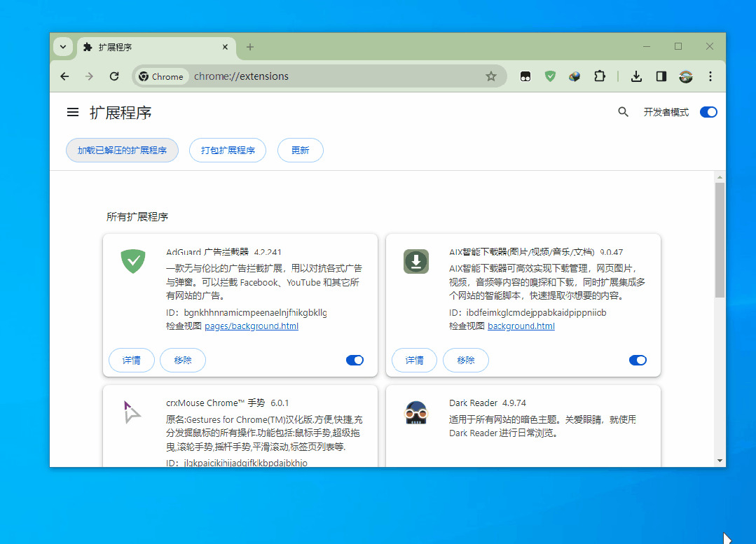Click 加载已解压的扩展程序 button
This screenshot has width=756, height=544.
(x=122, y=151)
